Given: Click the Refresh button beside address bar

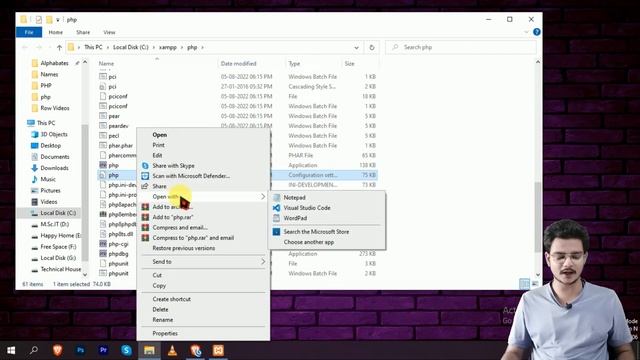Looking at the screenshot, I should [372, 47].
